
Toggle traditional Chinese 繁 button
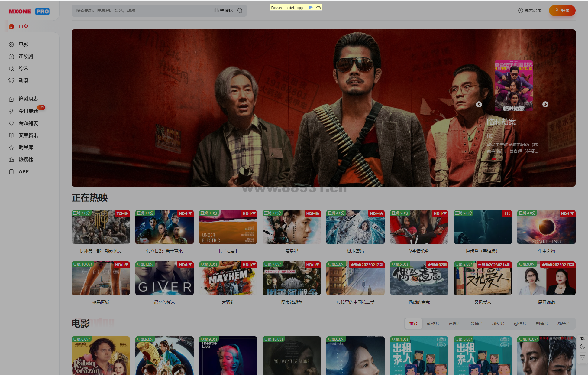tap(583, 338)
